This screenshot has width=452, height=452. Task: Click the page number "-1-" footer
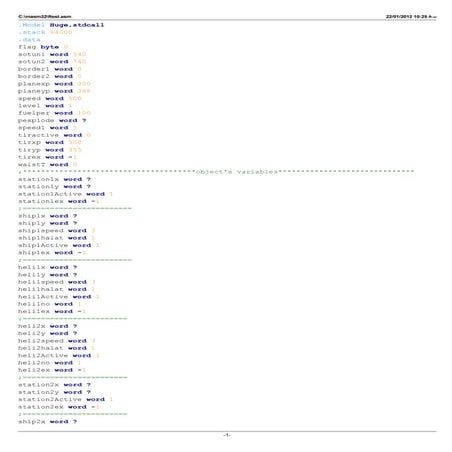(227, 435)
